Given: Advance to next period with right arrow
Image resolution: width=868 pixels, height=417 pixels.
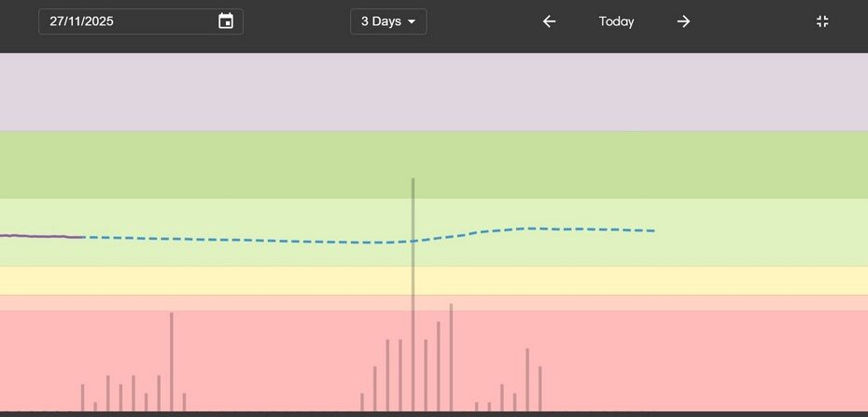Looking at the screenshot, I should pos(683,21).
